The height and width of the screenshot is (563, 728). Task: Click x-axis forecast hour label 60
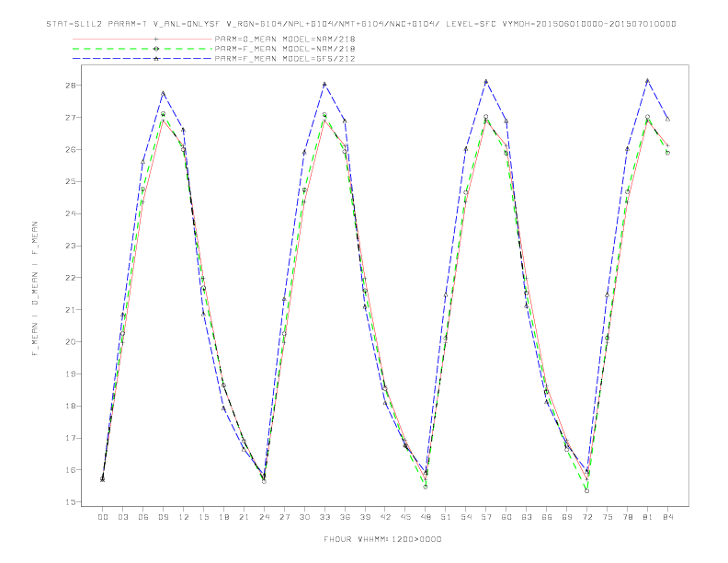pos(506,517)
